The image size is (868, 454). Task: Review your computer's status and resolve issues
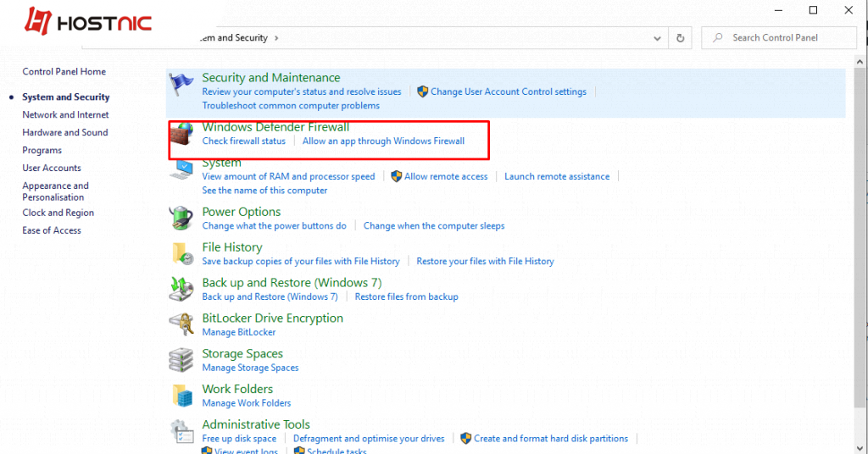(x=302, y=91)
